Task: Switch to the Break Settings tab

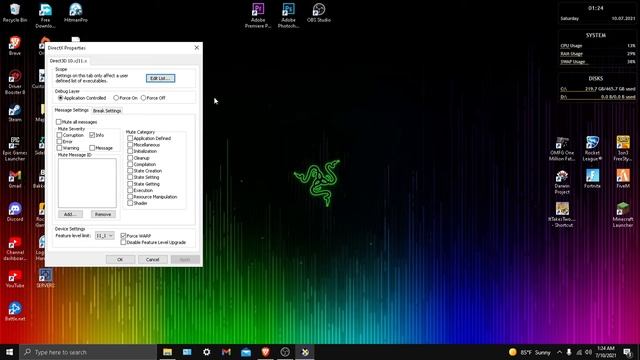Action: click(107, 111)
